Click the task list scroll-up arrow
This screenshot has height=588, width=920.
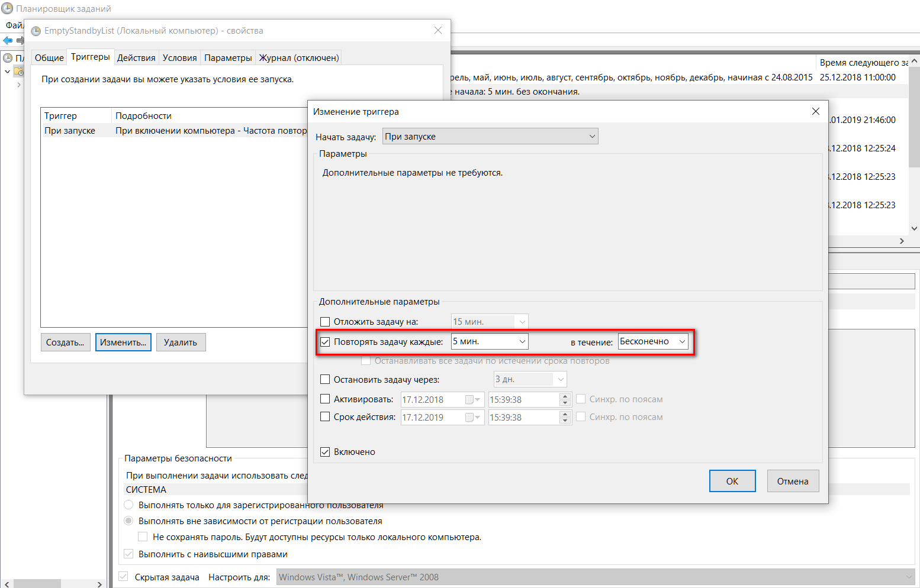point(915,61)
